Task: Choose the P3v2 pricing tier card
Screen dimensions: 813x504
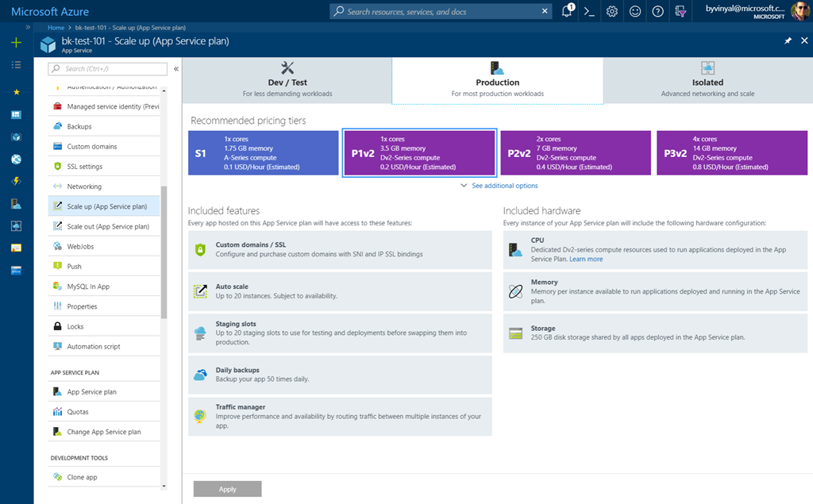Action: pyautogui.click(x=731, y=153)
